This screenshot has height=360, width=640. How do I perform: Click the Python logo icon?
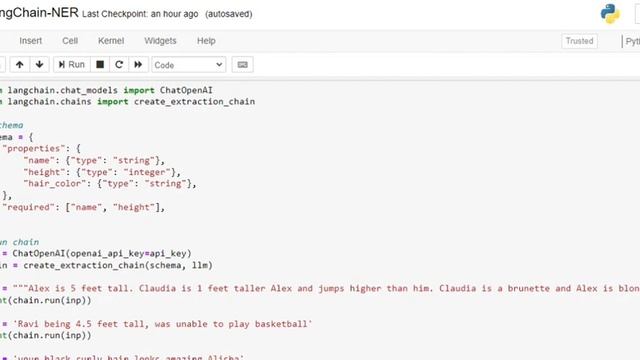[x=610, y=14]
